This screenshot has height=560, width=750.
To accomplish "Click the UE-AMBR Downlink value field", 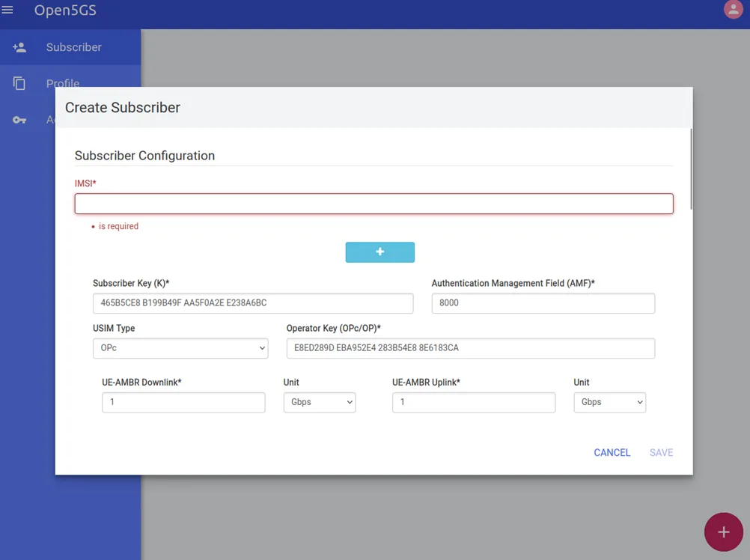I will pyautogui.click(x=183, y=402).
